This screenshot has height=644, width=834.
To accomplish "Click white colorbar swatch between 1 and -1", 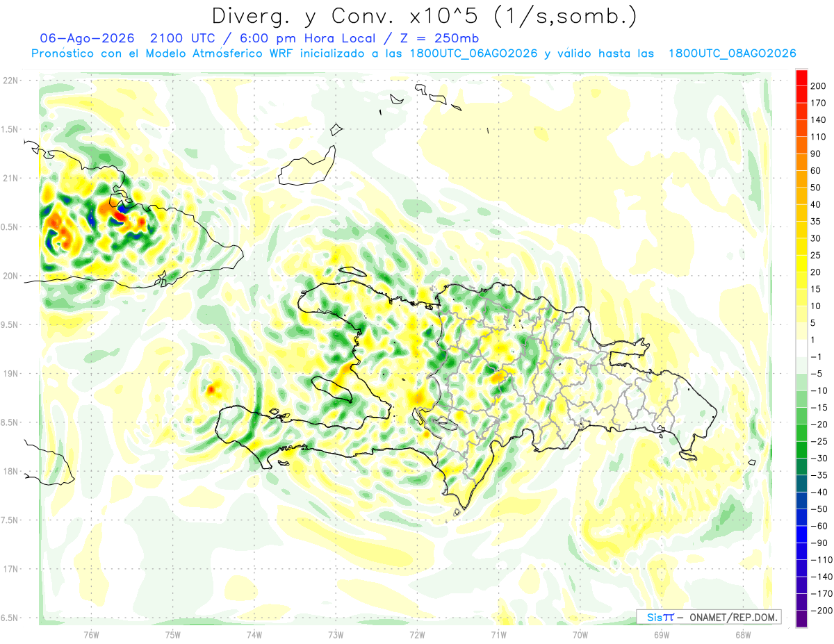I will coord(801,348).
